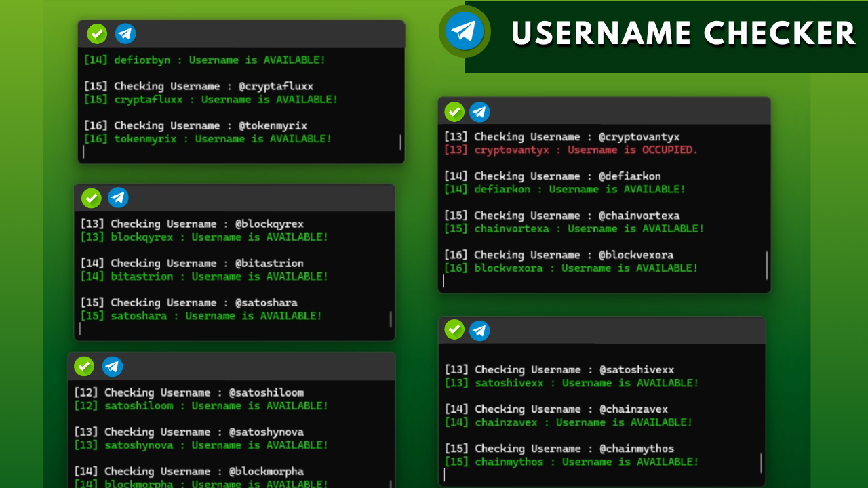Select the 'defiarkon : Username is AVAILABLE!' result
868x488 pixels.
coord(565,189)
